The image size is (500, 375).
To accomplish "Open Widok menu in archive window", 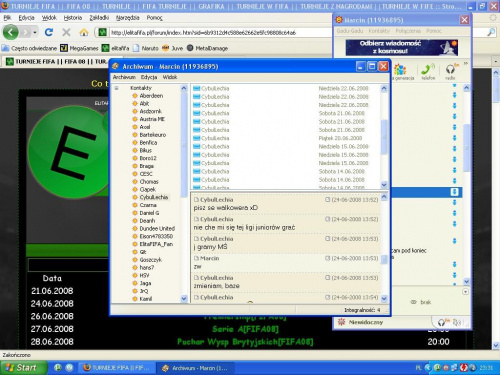I will coord(170,77).
